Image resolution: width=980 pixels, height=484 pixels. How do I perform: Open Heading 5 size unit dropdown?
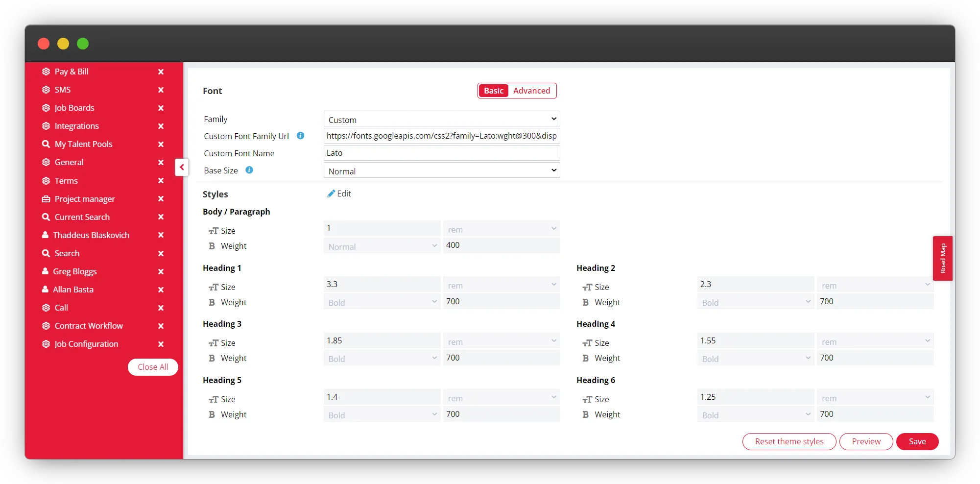tap(502, 397)
